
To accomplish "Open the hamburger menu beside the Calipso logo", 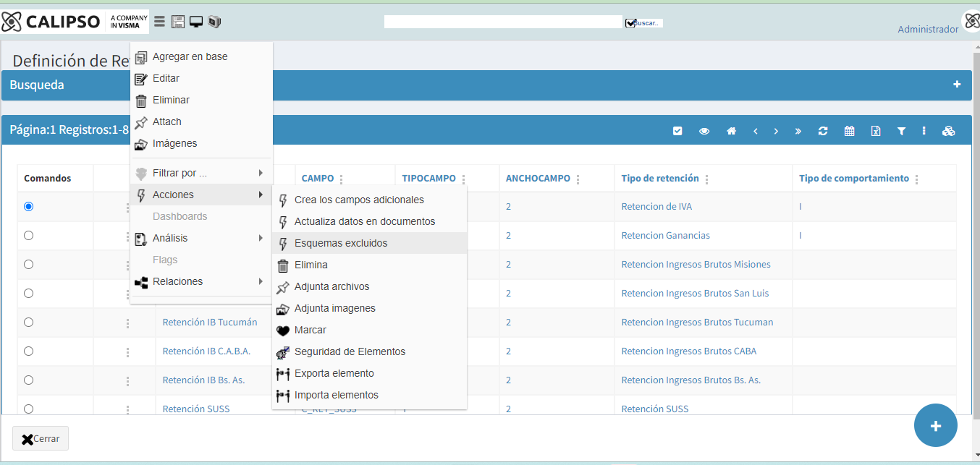I will 160,22.
